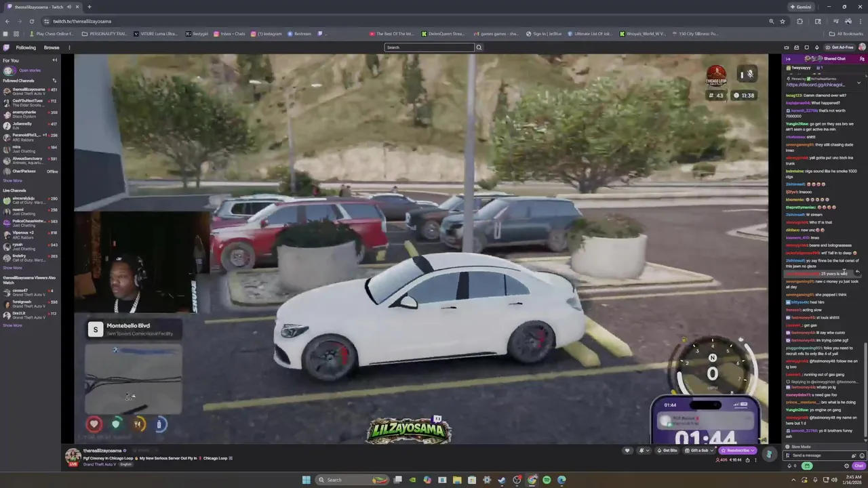
Task: Open enamycharlie followed channel
Action: (x=29, y=114)
